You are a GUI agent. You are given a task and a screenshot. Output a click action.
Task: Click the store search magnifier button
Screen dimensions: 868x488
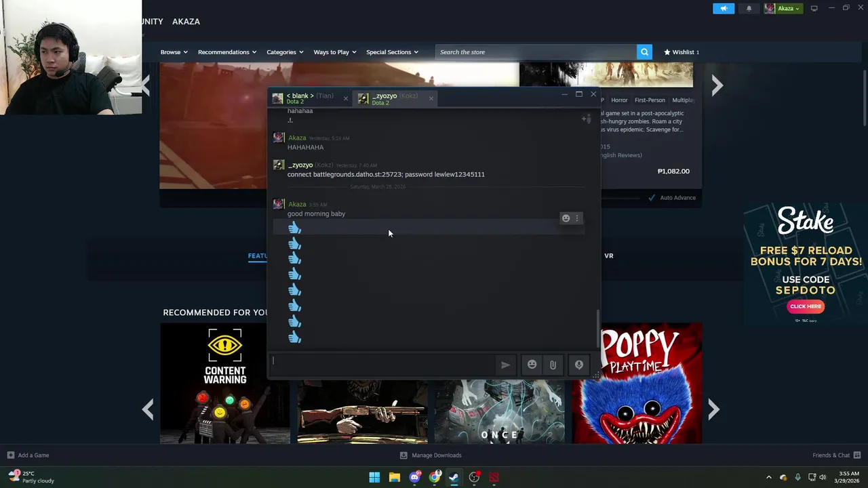(644, 52)
